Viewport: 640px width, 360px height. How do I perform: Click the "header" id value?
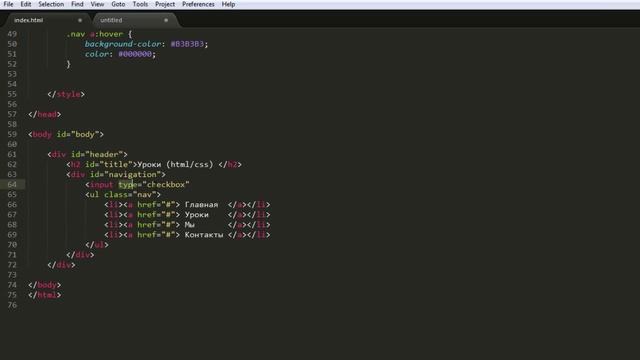104,154
